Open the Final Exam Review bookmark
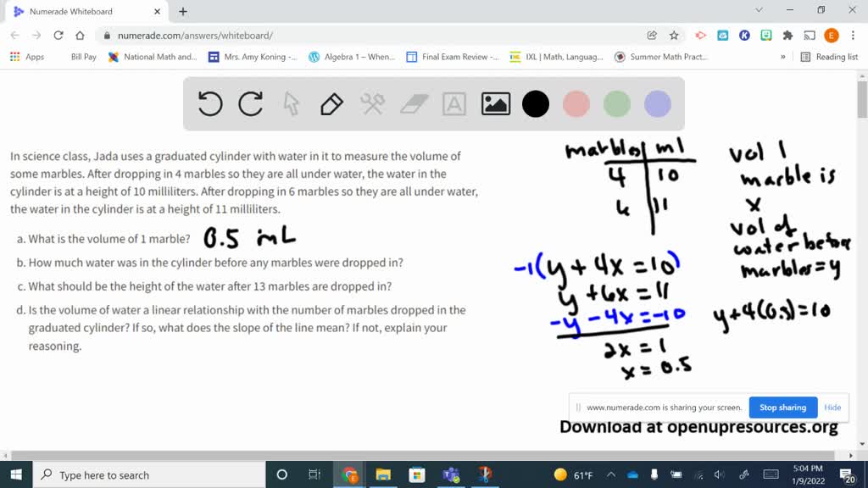 pyautogui.click(x=453, y=57)
